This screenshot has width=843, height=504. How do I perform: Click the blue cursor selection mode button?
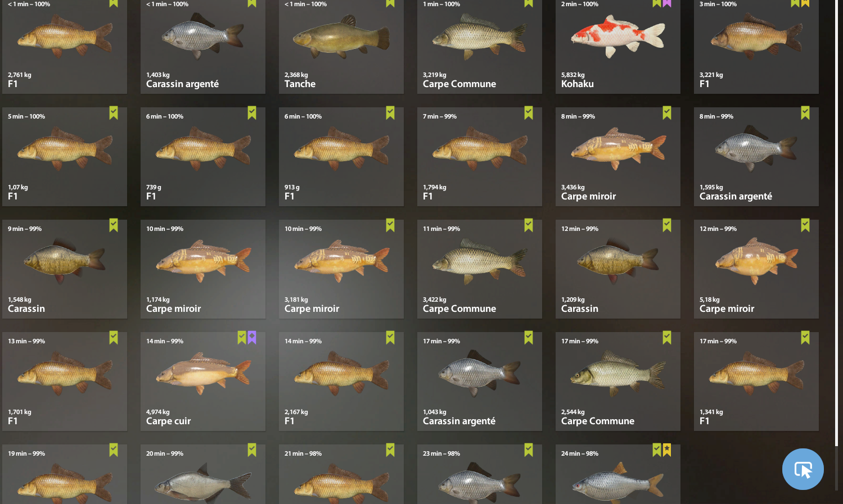pos(803,469)
